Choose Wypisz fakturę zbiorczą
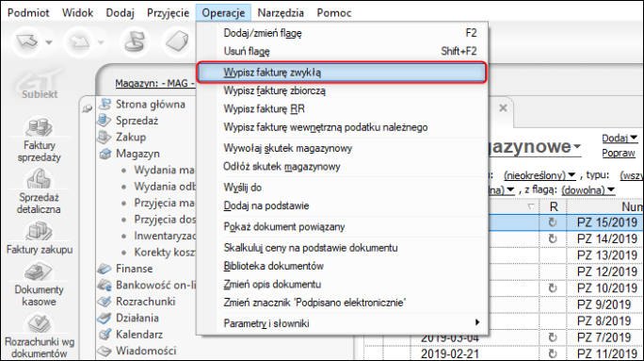The image size is (644, 361). 343,90
